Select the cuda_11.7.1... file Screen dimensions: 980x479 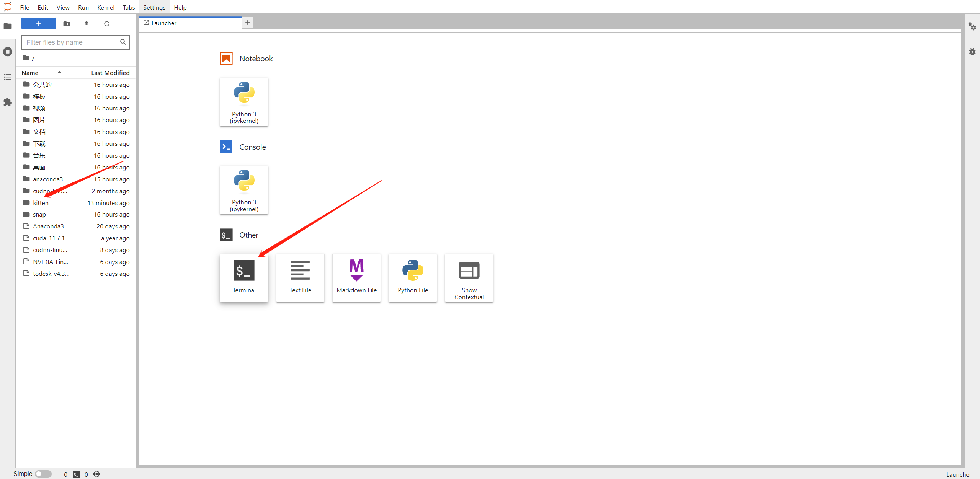76,238
